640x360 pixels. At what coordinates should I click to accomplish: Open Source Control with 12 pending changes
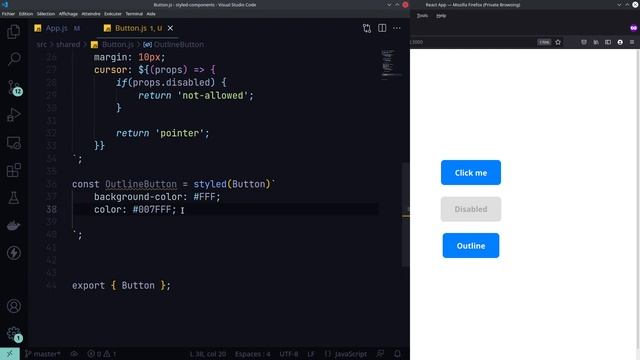point(14,87)
